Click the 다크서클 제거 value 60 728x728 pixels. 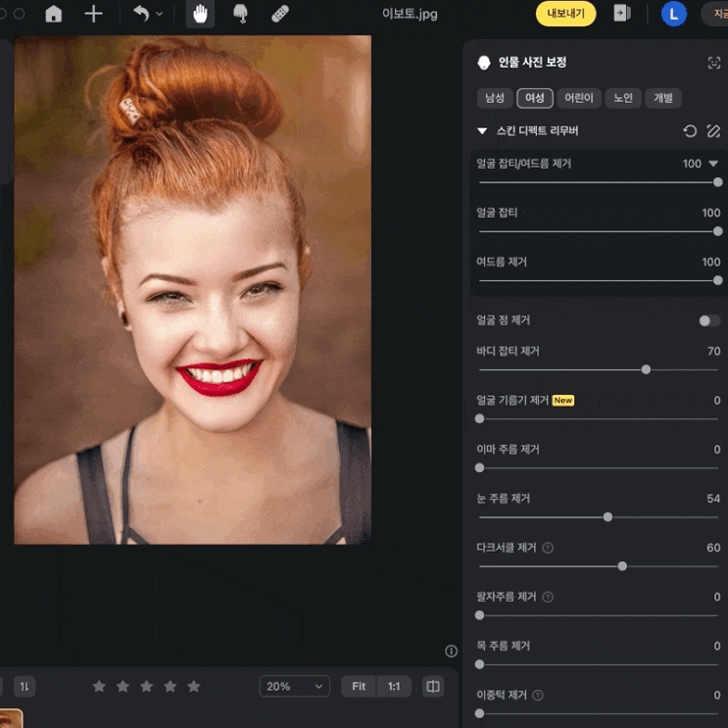[713, 548]
